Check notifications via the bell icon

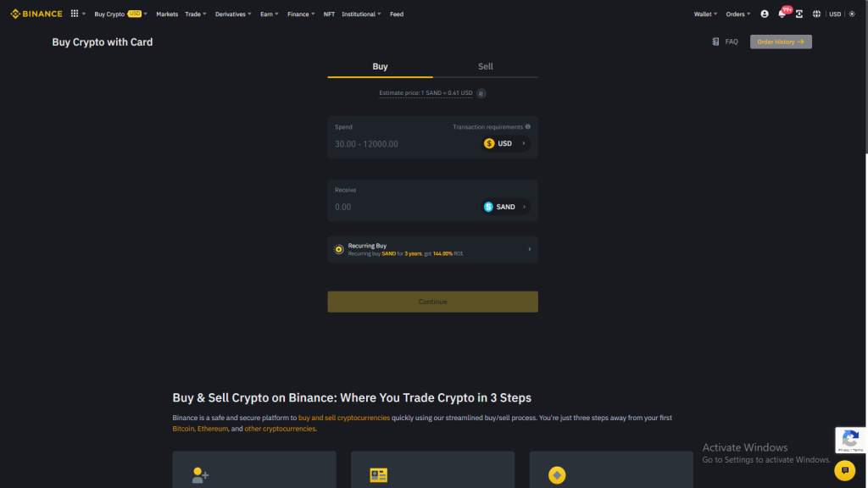tap(781, 14)
